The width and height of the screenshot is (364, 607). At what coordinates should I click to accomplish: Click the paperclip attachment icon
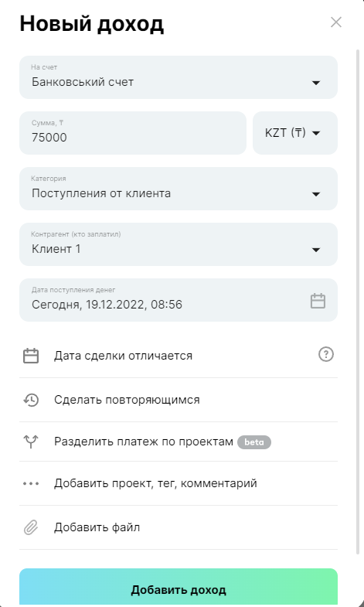pyautogui.click(x=31, y=527)
